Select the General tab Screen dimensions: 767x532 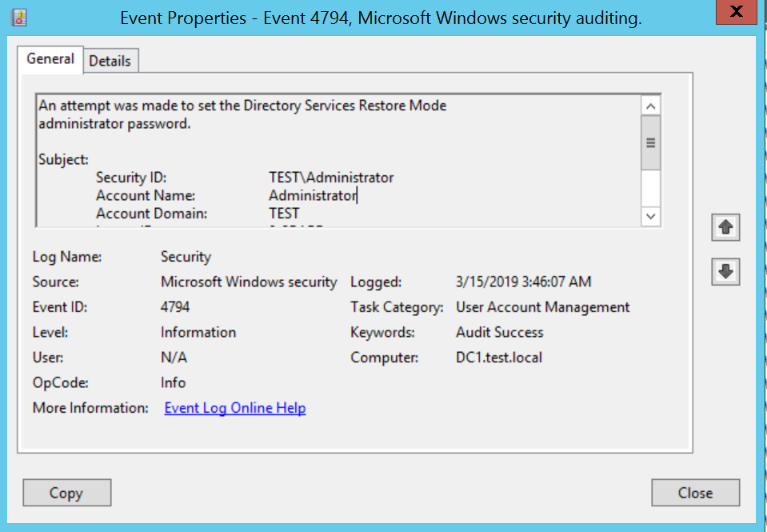pyautogui.click(x=50, y=58)
